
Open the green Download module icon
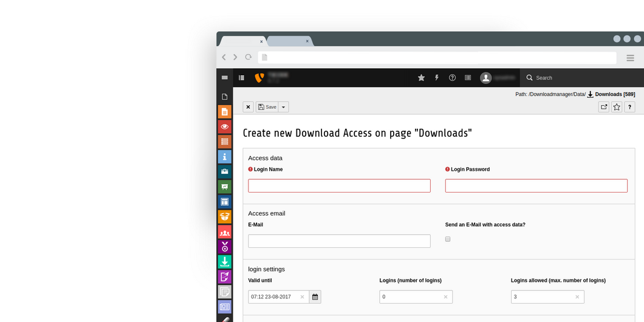click(225, 262)
